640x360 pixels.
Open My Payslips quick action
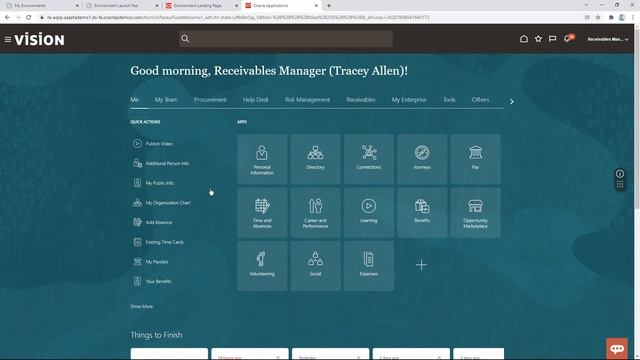click(x=151, y=262)
